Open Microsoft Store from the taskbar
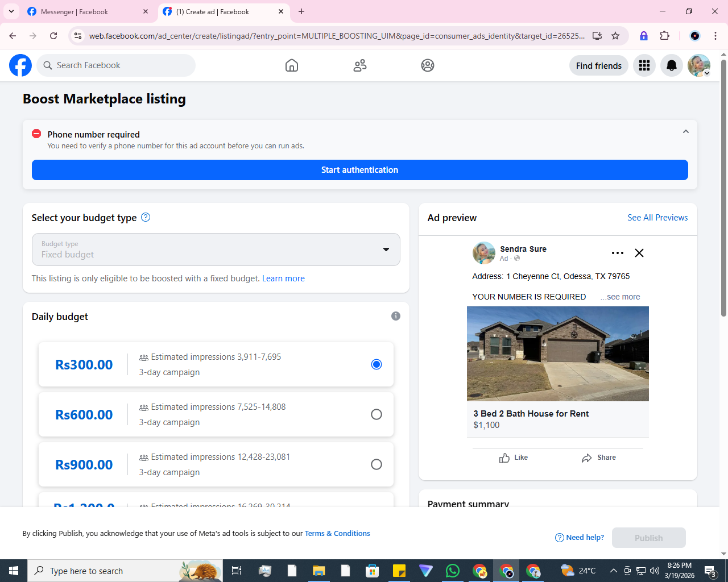 click(372, 571)
